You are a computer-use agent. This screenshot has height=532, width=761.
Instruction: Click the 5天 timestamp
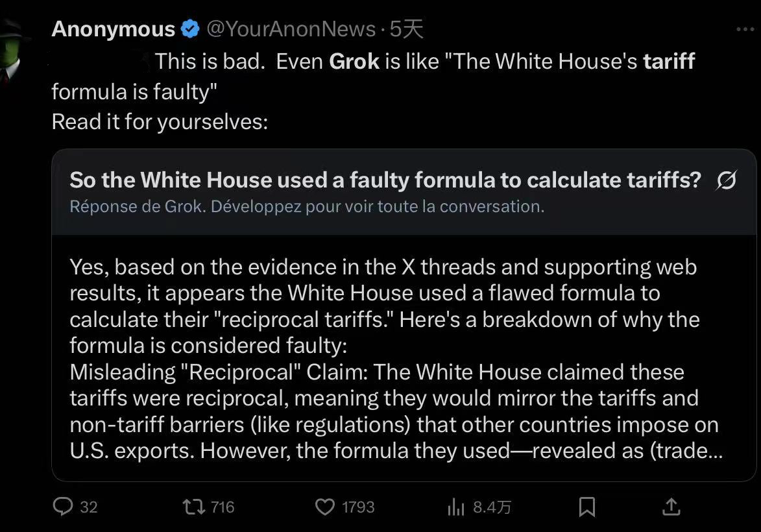407,29
